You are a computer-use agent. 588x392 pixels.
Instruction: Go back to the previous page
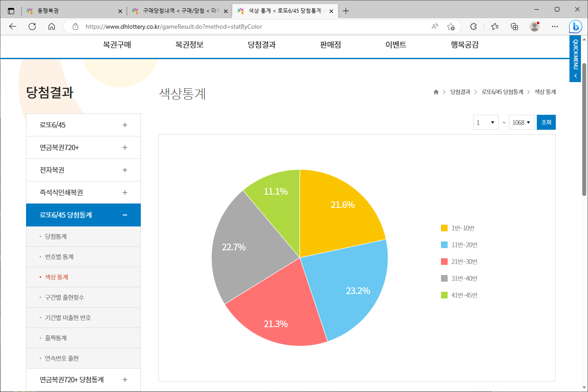(x=12, y=26)
